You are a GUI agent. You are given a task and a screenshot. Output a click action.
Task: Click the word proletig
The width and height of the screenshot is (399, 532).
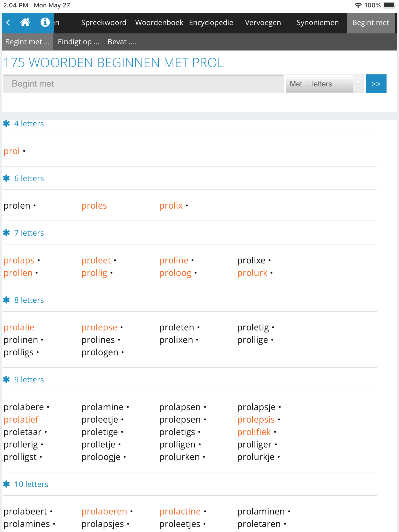click(x=253, y=328)
